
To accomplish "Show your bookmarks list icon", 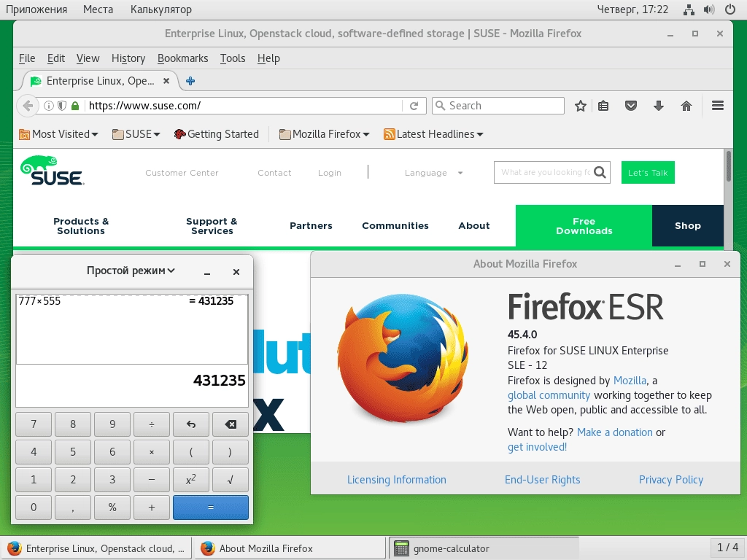I will [x=603, y=106].
